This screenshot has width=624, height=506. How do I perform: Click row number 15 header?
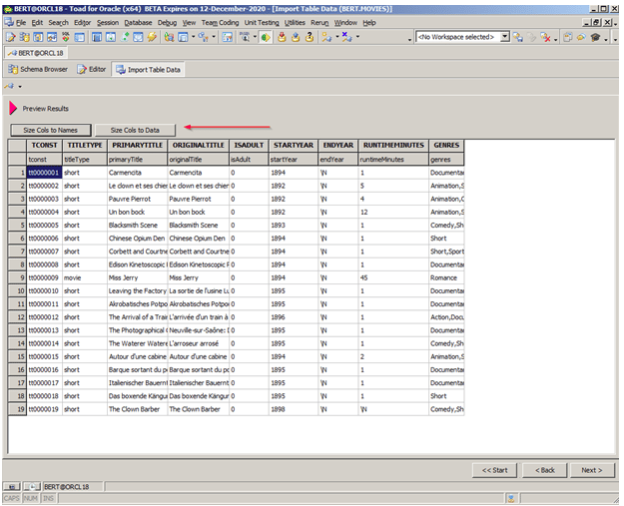(x=17, y=357)
